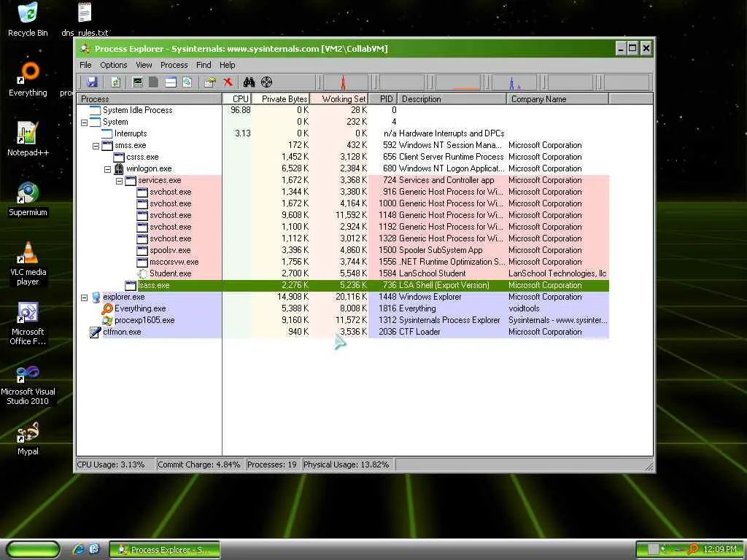Sort by the Description column header
This screenshot has height=560, width=747.
pos(452,99)
